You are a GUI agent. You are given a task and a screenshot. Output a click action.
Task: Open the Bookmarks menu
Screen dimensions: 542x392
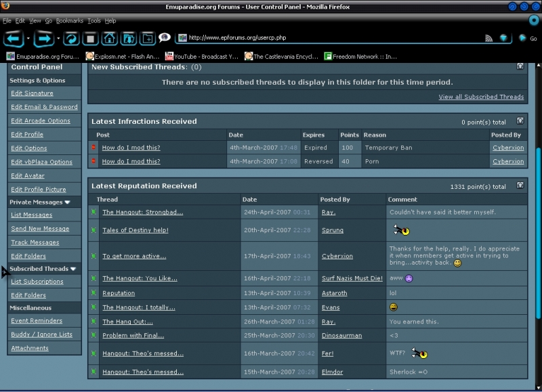[x=70, y=21]
